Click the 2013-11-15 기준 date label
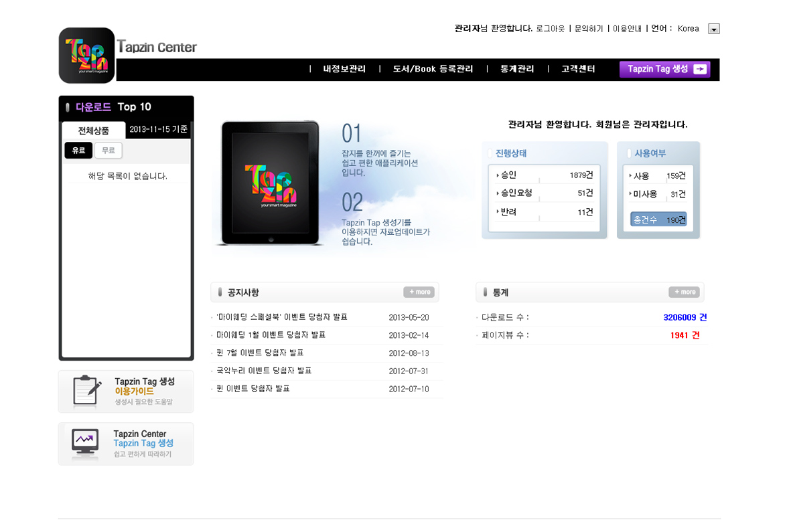This screenshot has height=532, width=785. [158, 130]
